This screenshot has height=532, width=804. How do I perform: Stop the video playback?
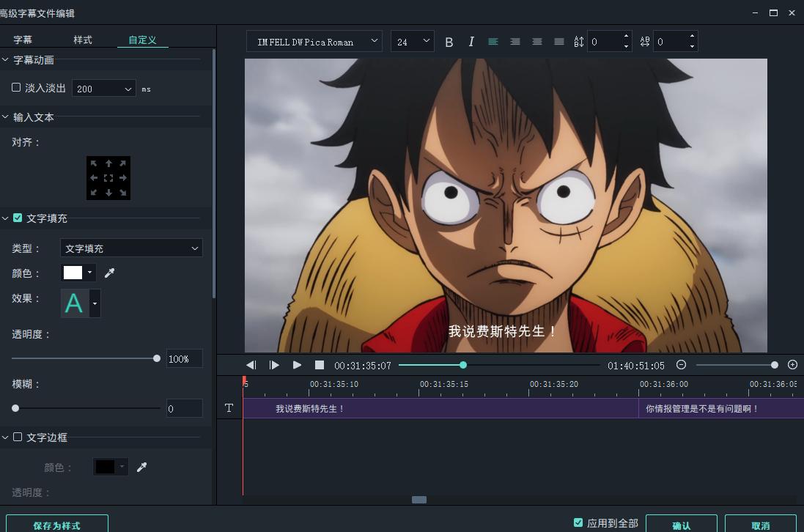pos(320,365)
